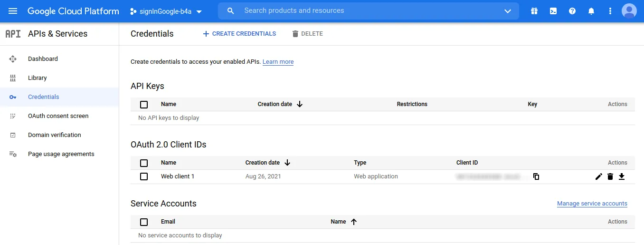Click the Google Cloud Platform logo
The image size is (644, 245).
(73, 11)
